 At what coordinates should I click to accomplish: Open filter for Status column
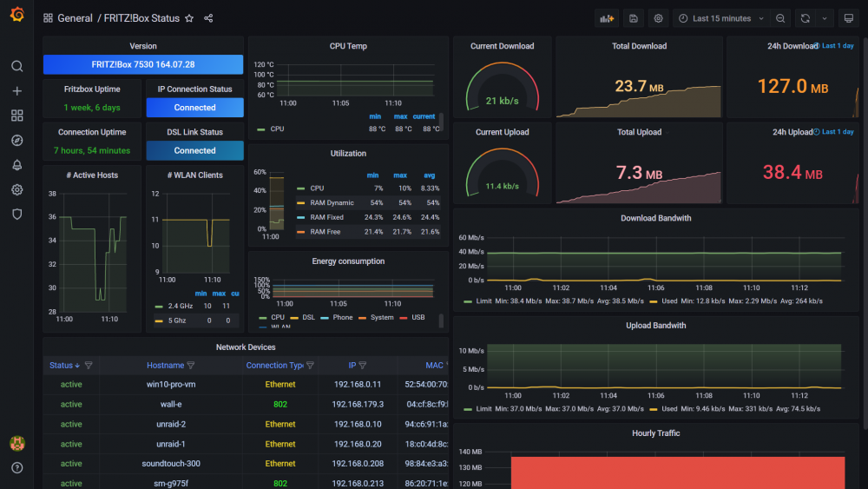tap(89, 366)
